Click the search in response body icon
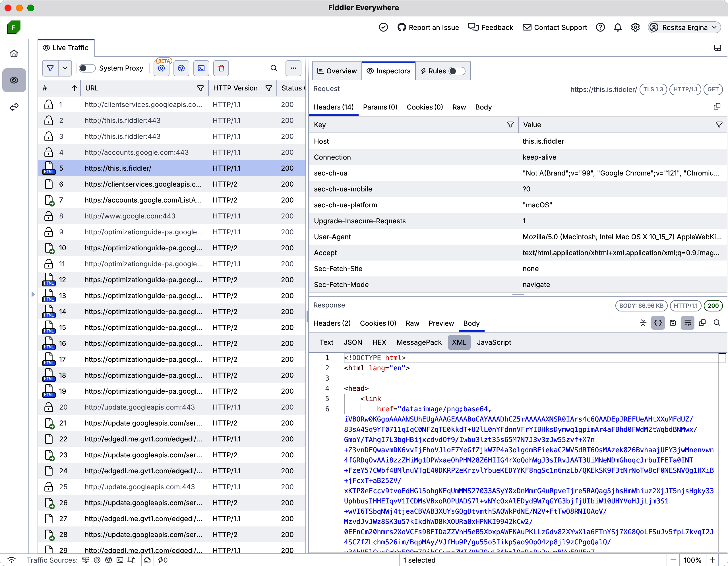This screenshot has width=728, height=566. pyautogui.click(x=717, y=323)
